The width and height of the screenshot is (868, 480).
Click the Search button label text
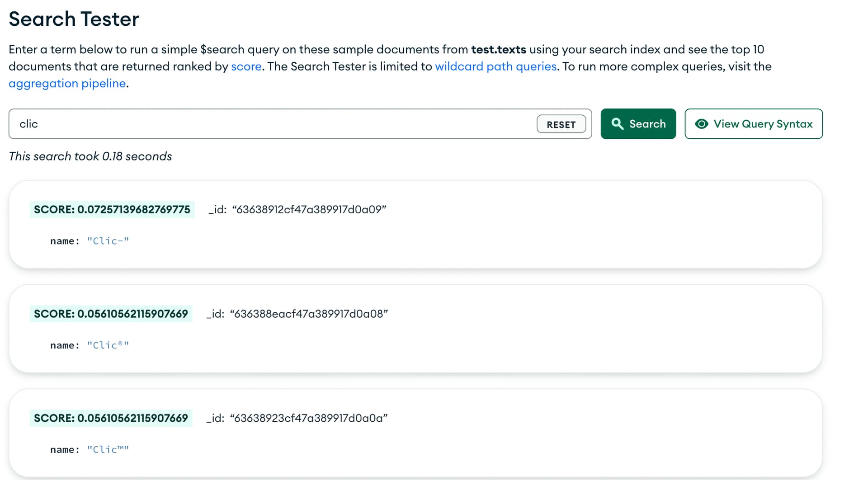(647, 124)
